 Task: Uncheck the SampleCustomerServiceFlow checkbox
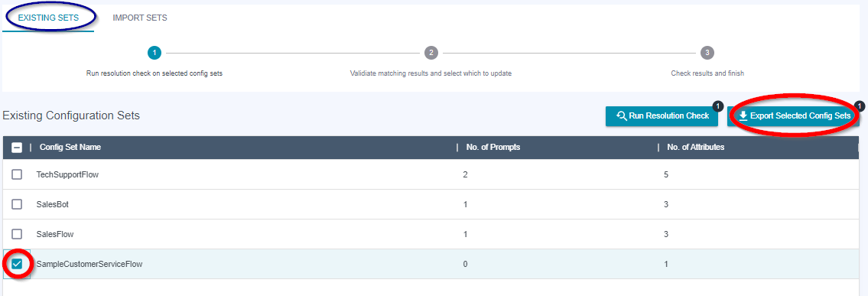[17, 264]
